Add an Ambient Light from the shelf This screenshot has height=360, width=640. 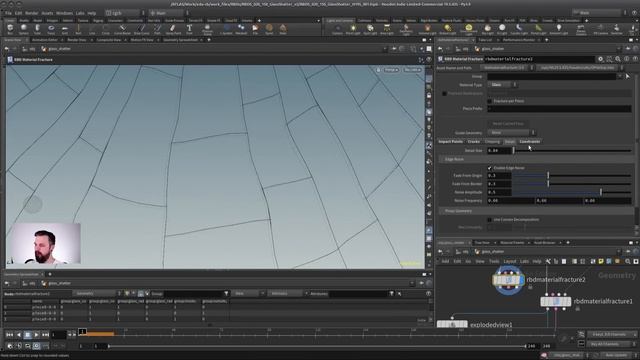click(x=559, y=29)
